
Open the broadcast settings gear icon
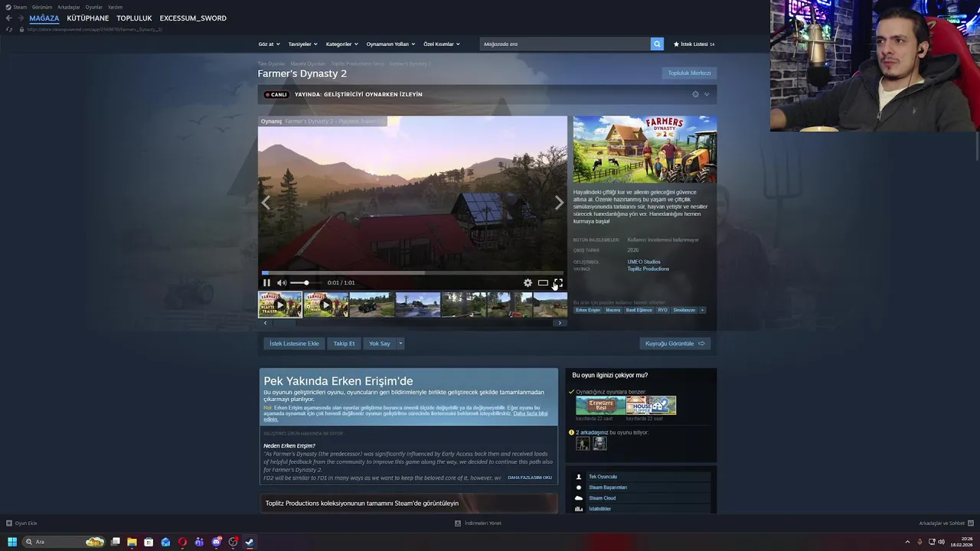695,94
